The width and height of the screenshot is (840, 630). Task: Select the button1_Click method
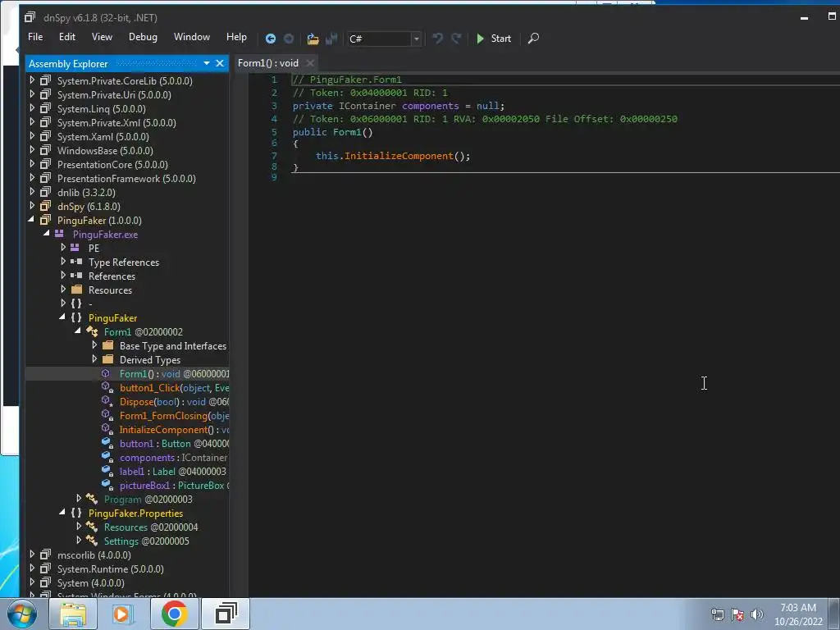click(x=174, y=388)
